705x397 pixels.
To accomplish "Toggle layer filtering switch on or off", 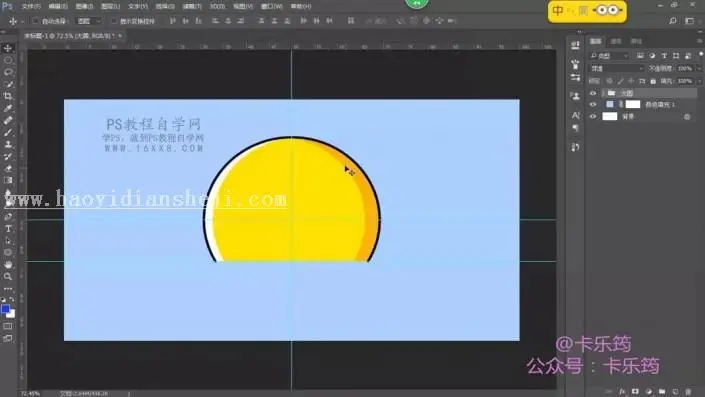I will click(x=701, y=55).
